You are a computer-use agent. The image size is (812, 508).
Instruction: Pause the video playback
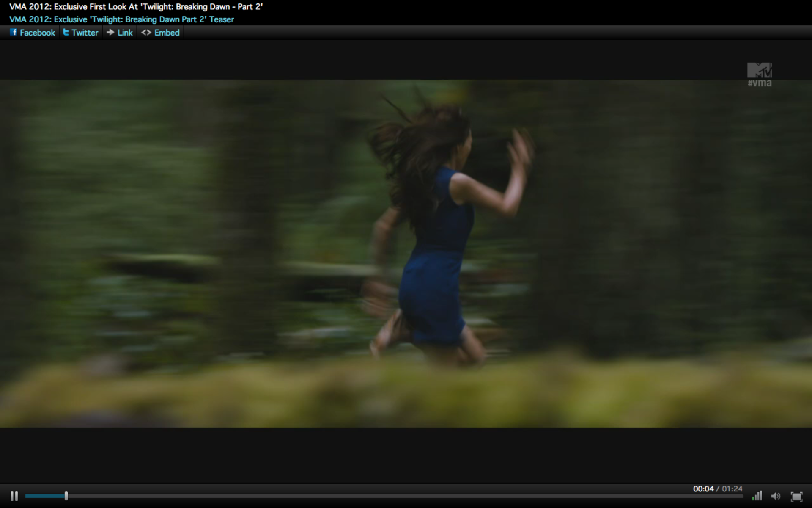[14, 496]
